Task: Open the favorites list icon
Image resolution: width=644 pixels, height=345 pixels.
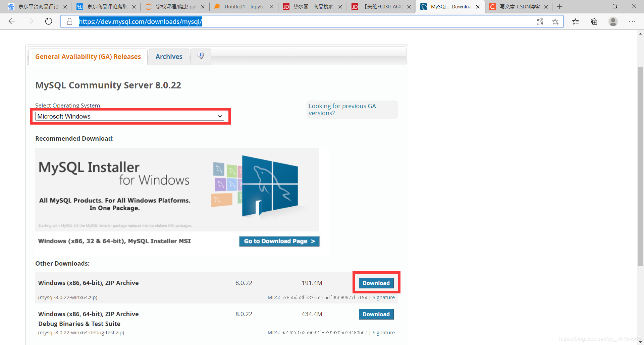Action: point(576,22)
